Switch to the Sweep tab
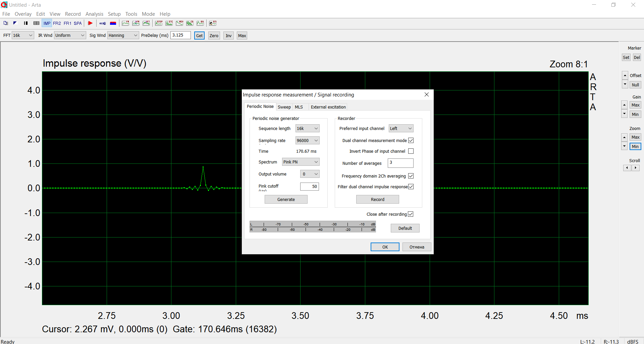This screenshot has width=644, height=344. pos(284,107)
